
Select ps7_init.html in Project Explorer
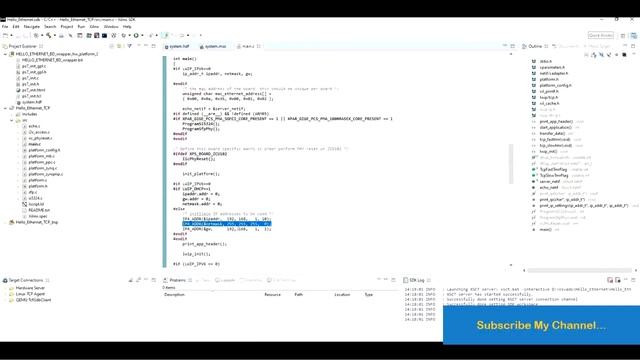click(x=33, y=90)
